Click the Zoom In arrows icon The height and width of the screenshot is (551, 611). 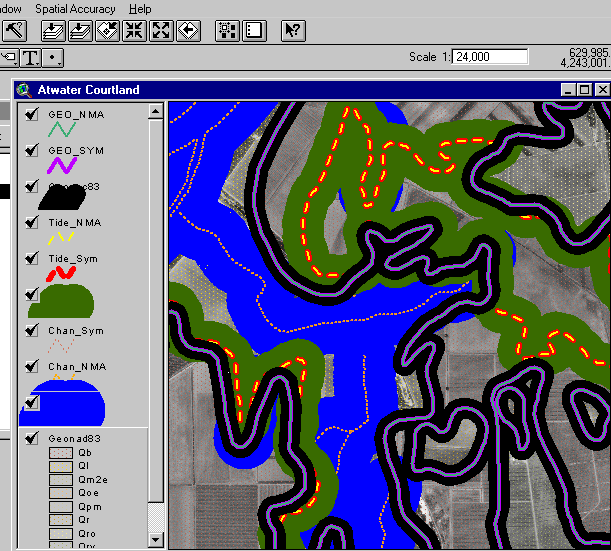135,30
